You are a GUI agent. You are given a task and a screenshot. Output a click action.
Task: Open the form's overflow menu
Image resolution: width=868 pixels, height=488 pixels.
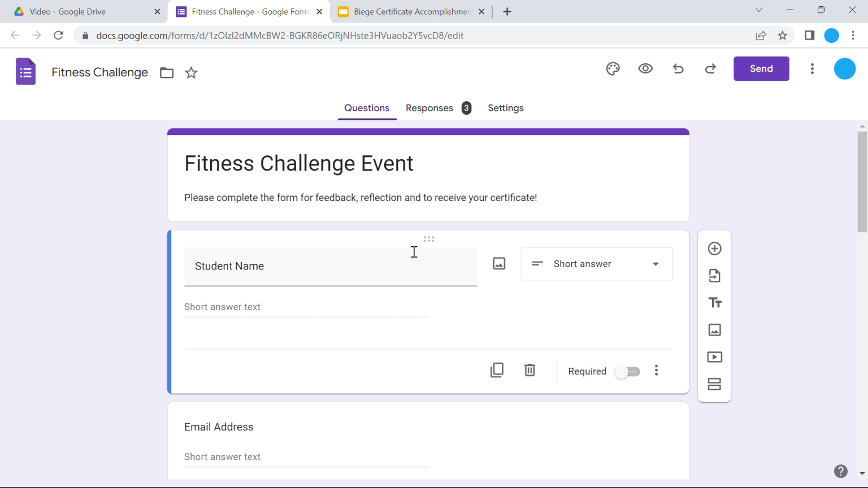click(812, 68)
